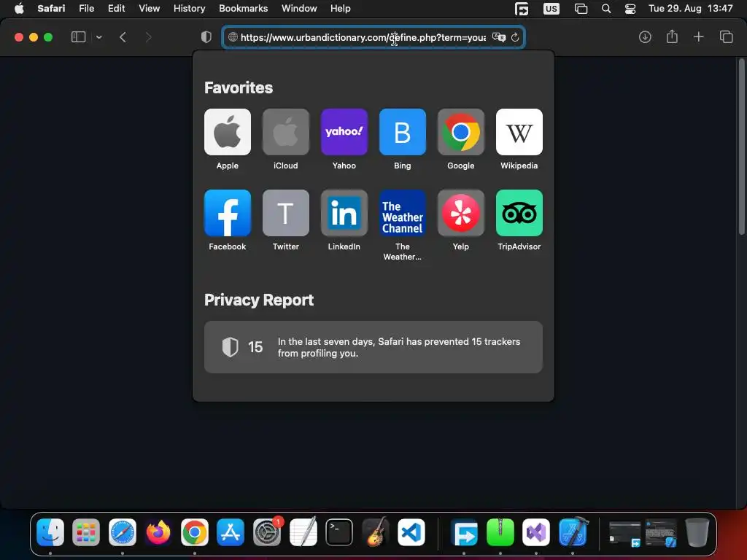Open the File menu
747x560 pixels.
pyautogui.click(x=86, y=8)
